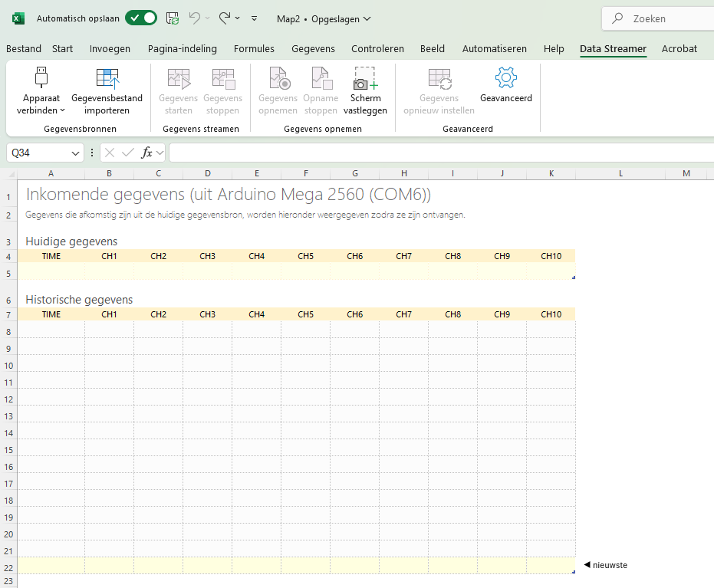Switch to the Invoegen tab
The image size is (714, 588).
110,49
